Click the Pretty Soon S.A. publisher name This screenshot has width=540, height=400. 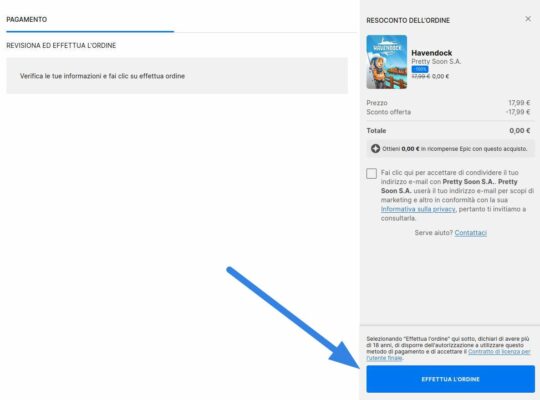(436, 61)
